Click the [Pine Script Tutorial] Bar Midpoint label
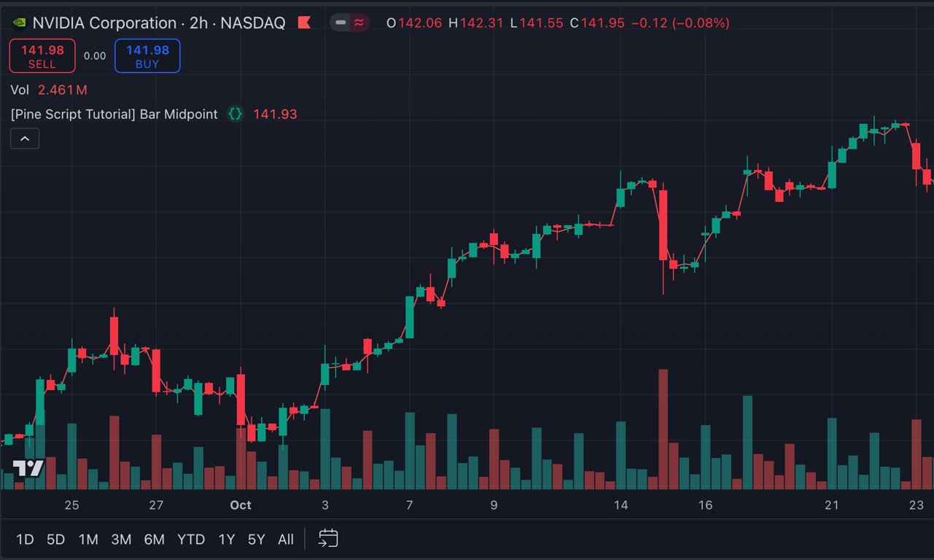The width and height of the screenshot is (934, 560). (114, 114)
